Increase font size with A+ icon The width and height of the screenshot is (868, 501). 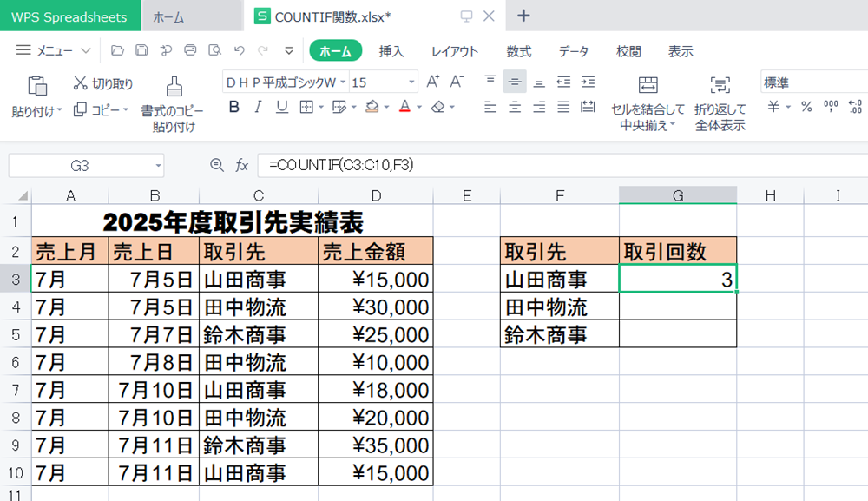coord(433,82)
